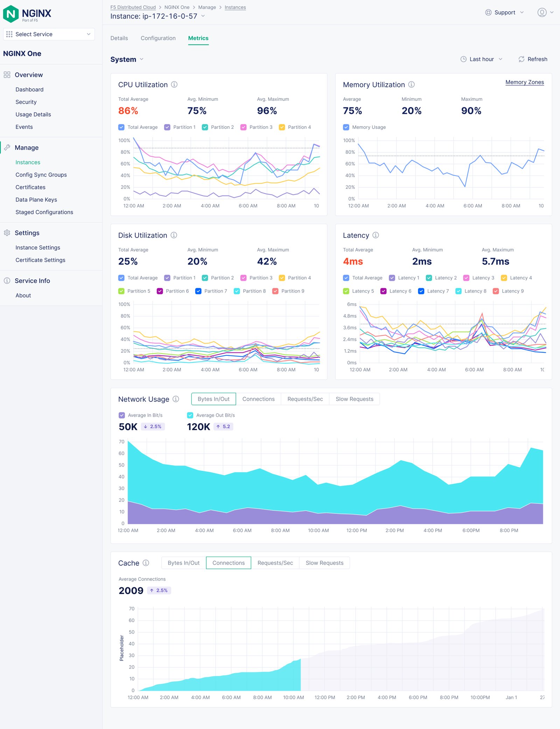The image size is (560, 729).
Task: Click the Disk Utilization info icon
Action: (174, 235)
